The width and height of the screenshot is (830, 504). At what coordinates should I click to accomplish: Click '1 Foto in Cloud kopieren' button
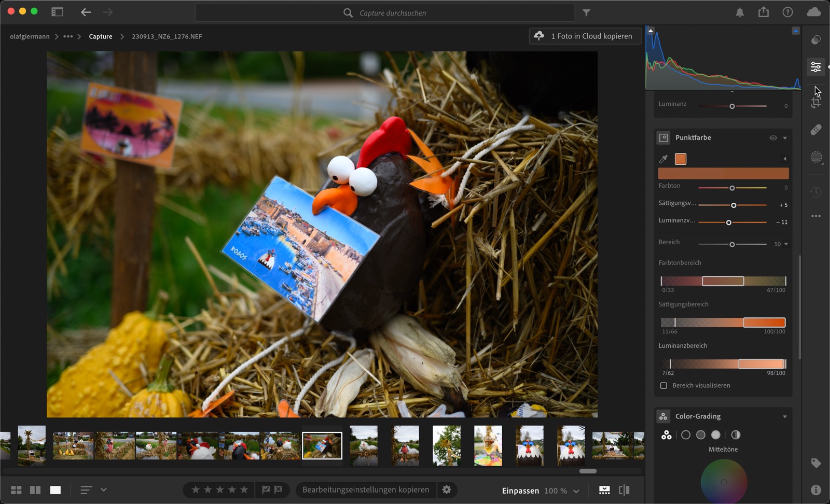coord(585,36)
